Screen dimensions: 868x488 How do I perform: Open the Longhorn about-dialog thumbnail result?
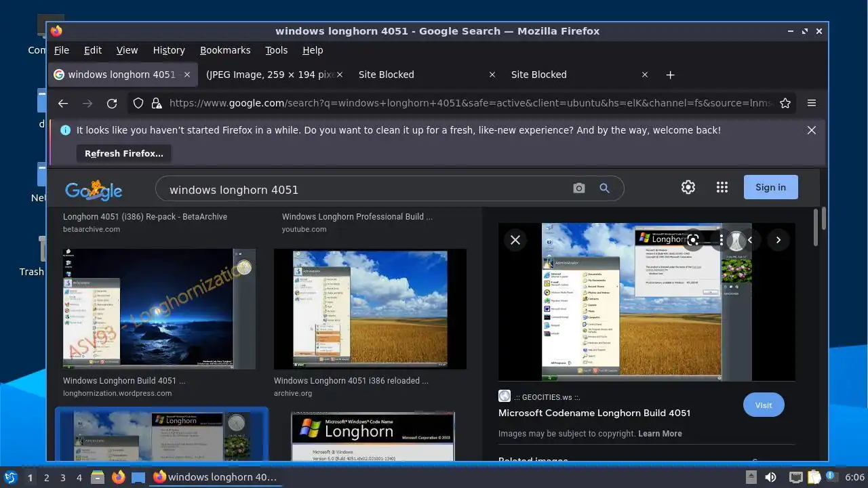coord(373,436)
